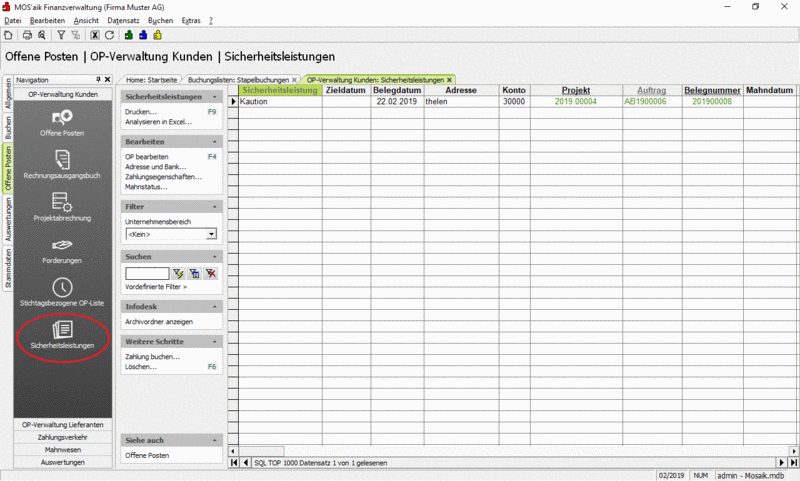Select the Allgemein vertical tab

coord(8,93)
